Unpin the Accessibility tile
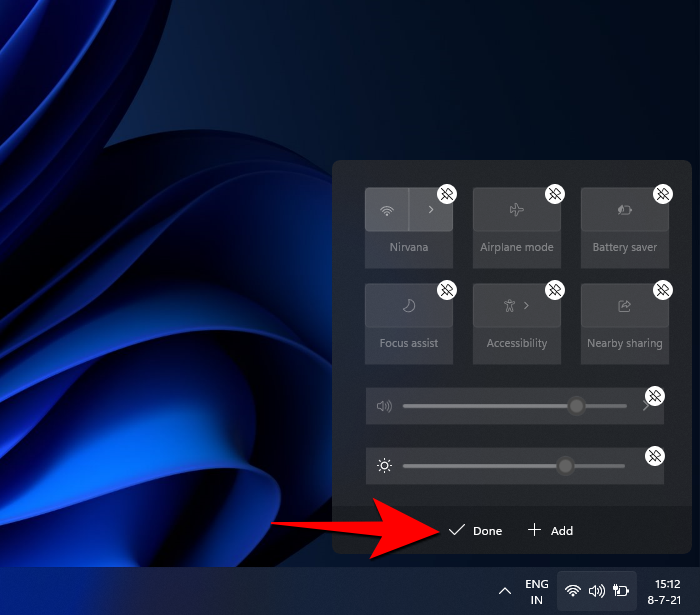 pos(555,290)
